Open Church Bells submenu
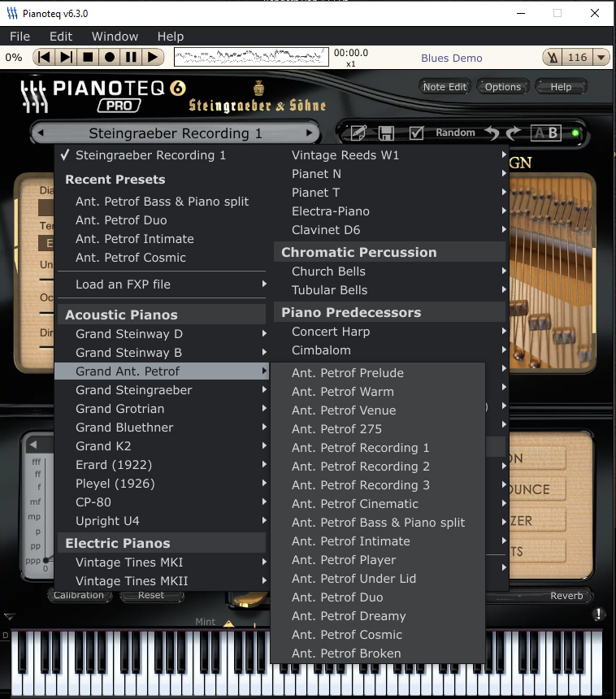 pyautogui.click(x=391, y=271)
